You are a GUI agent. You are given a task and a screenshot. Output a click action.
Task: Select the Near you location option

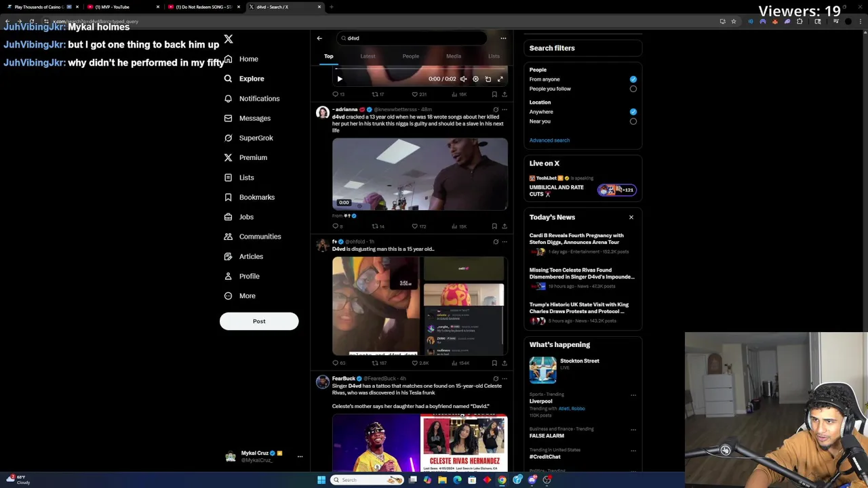point(633,121)
